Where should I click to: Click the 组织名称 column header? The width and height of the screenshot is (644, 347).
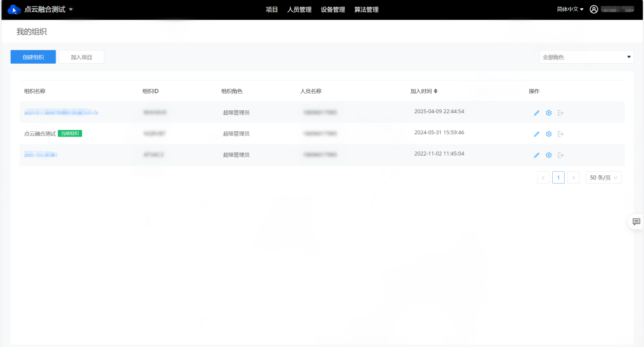pyautogui.click(x=35, y=91)
